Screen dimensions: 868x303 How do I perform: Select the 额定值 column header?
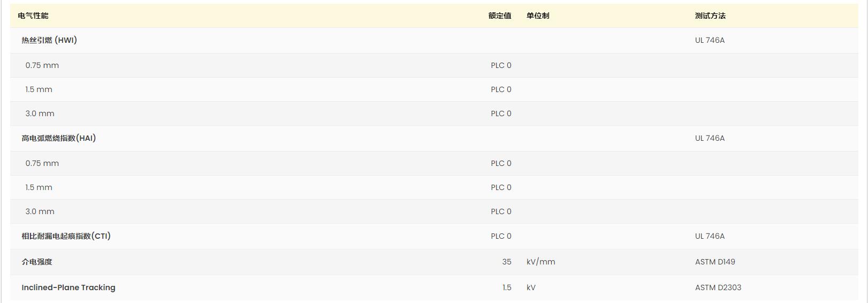pos(500,16)
